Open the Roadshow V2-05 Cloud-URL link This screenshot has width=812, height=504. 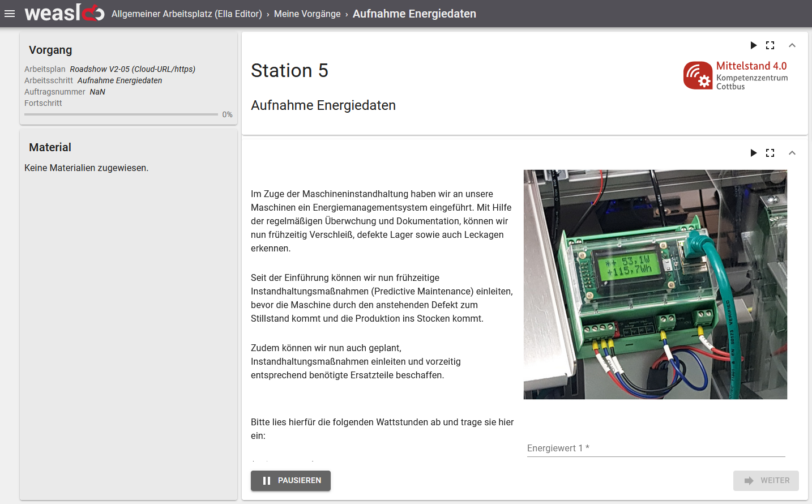[x=134, y=69]
